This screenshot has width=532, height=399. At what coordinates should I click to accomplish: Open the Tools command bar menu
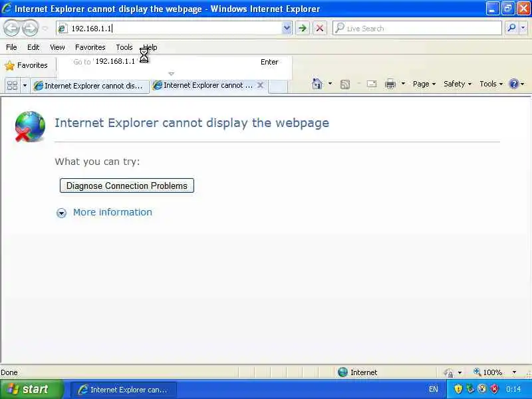click(x=491, y=84)
